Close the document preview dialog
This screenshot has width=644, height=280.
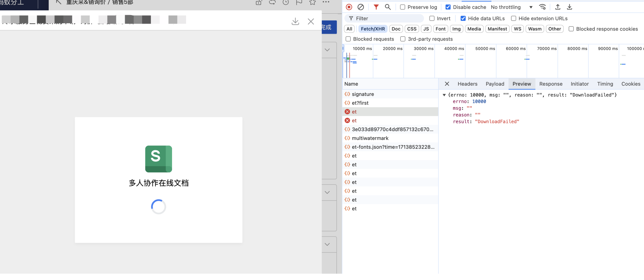pyautogui.click(x=311, y=21)
